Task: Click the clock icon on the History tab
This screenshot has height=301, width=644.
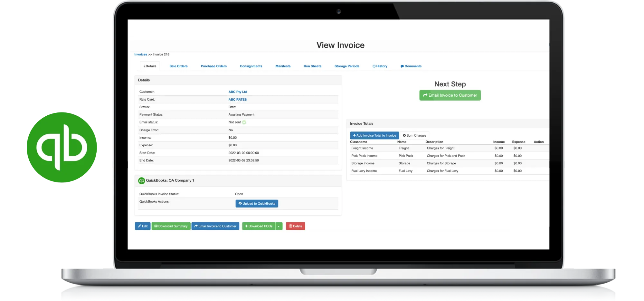Action: [x=374, y=66]
